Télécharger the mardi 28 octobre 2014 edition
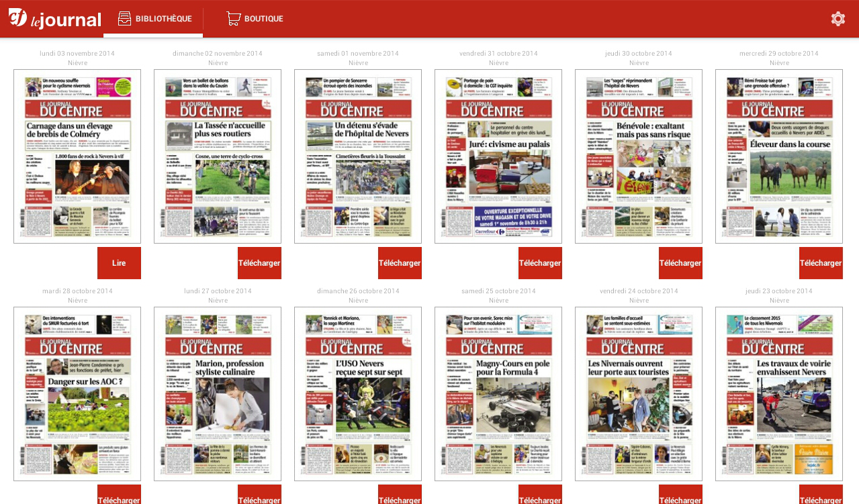This screenshot has width=859, height=504. [119, 500]
